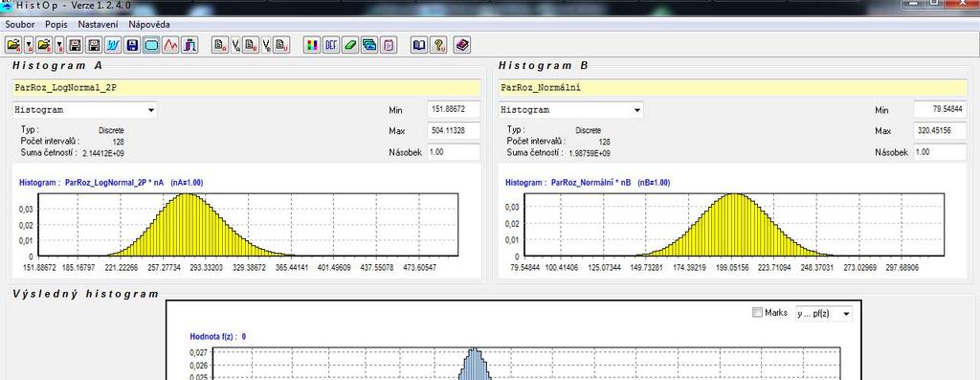This screenshot has height=380, width=980.
Task: Open histogram A file icon
Action: (x=13, y=45)
